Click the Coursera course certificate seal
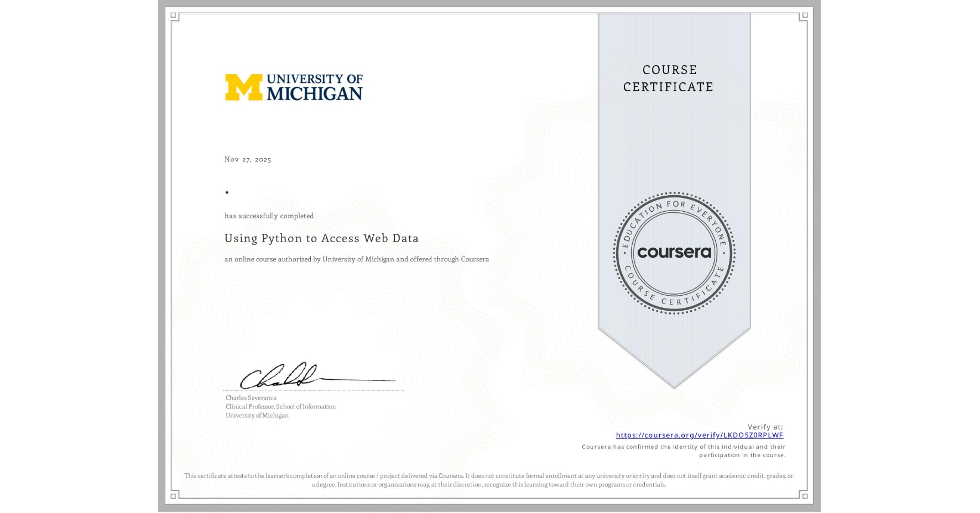This screenshot has width=980, height=513. (674, 253)
